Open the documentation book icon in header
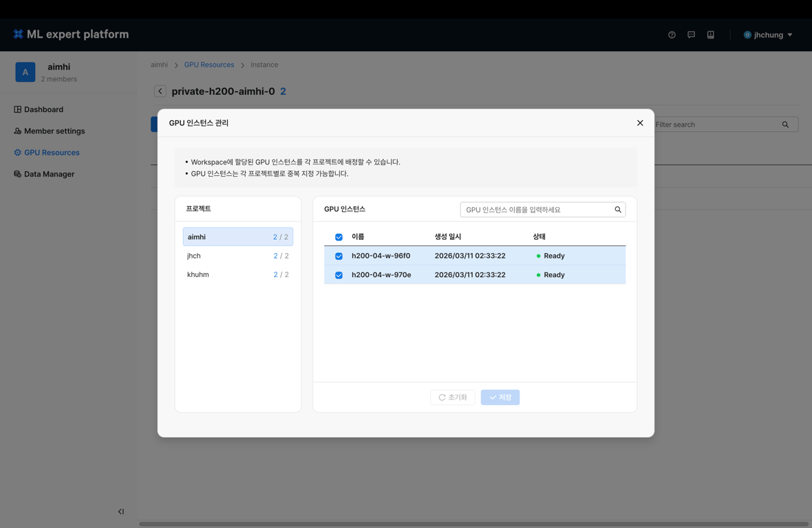The height and width of the screenshot is (528, 812). (710, 34)
